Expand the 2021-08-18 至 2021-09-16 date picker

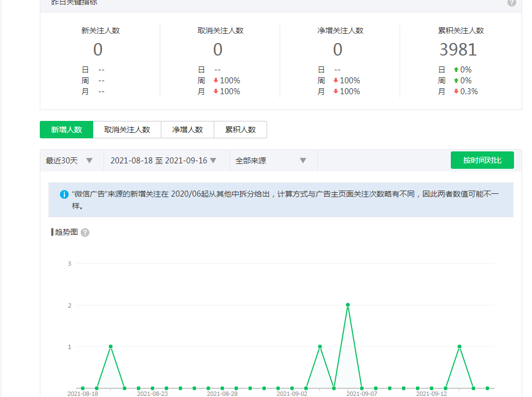click(164, 161)
